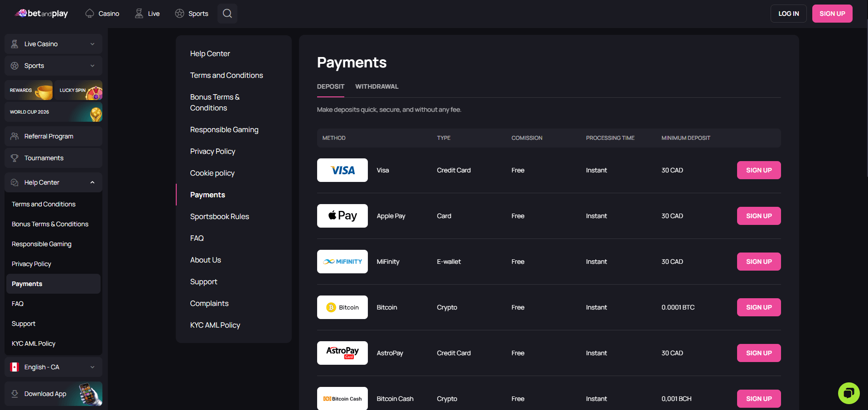
Task: Open Bonus Terms & Conditions in middle menu
Action: click(x=215, y=102)
